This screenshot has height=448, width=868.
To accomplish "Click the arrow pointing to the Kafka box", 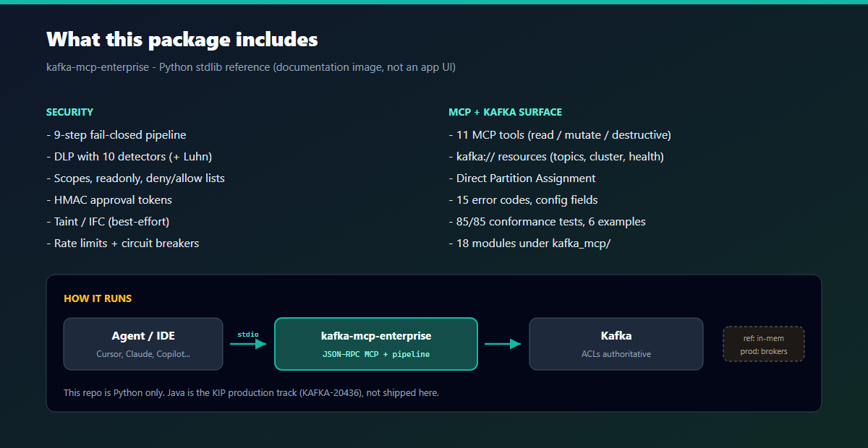I will coord(503,344).
